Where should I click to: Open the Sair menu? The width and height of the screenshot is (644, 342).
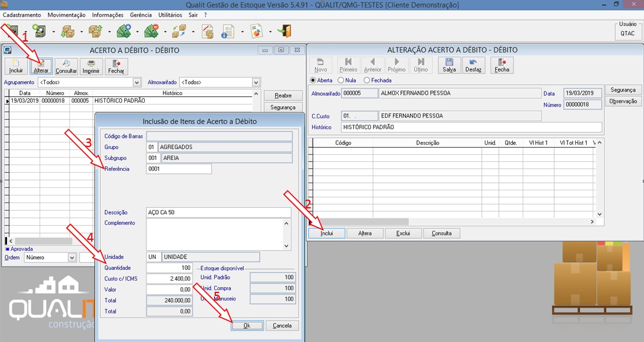coord(193,15)
